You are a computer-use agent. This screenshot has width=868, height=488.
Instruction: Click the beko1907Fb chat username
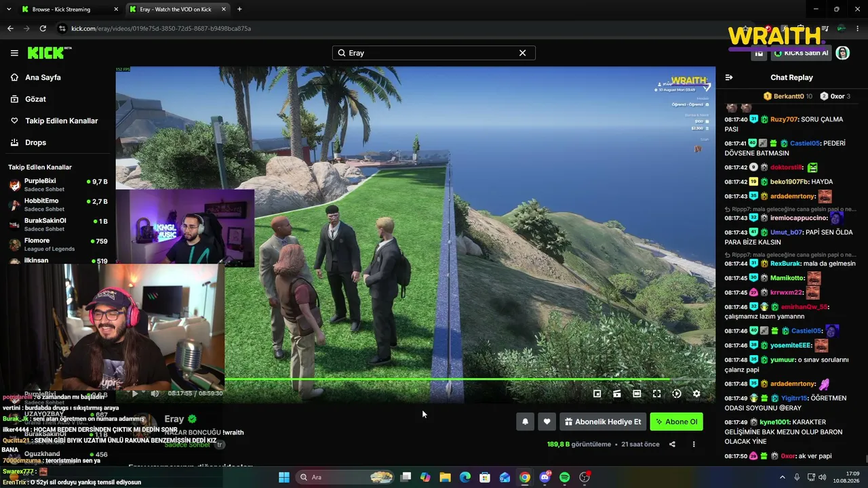pos(789,182)
